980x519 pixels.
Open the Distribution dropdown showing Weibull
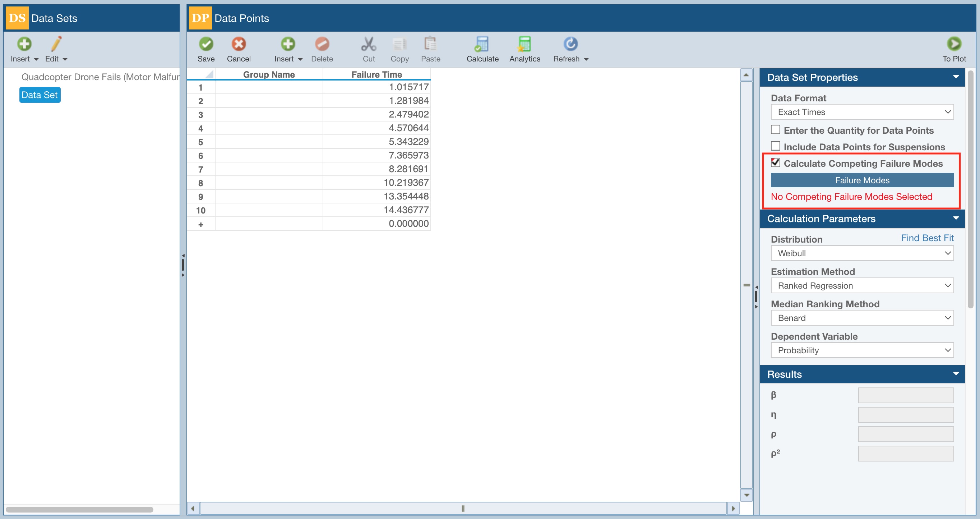[x=862, y=253]
